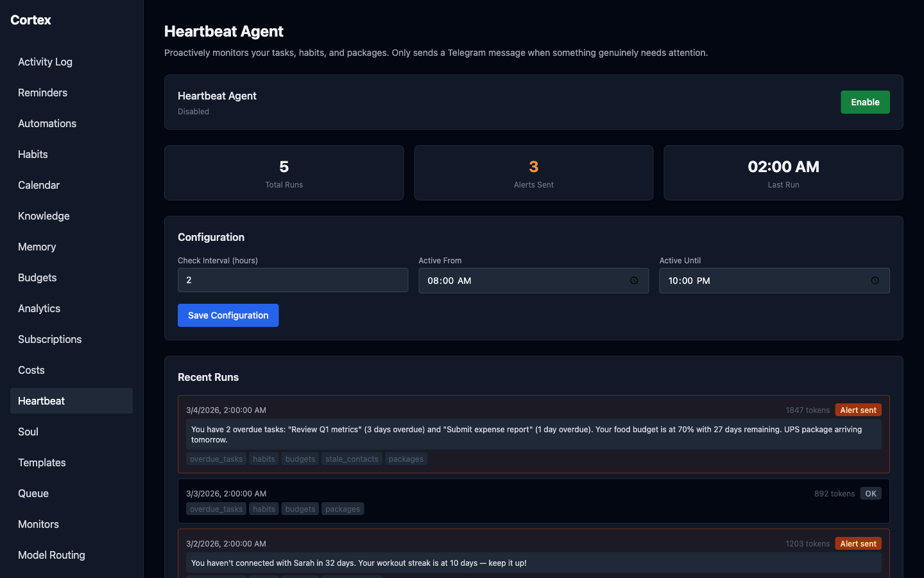Click the Alerts Sent stat card
This screenshot has height=578, width=924.
click(x=533, y=172)
